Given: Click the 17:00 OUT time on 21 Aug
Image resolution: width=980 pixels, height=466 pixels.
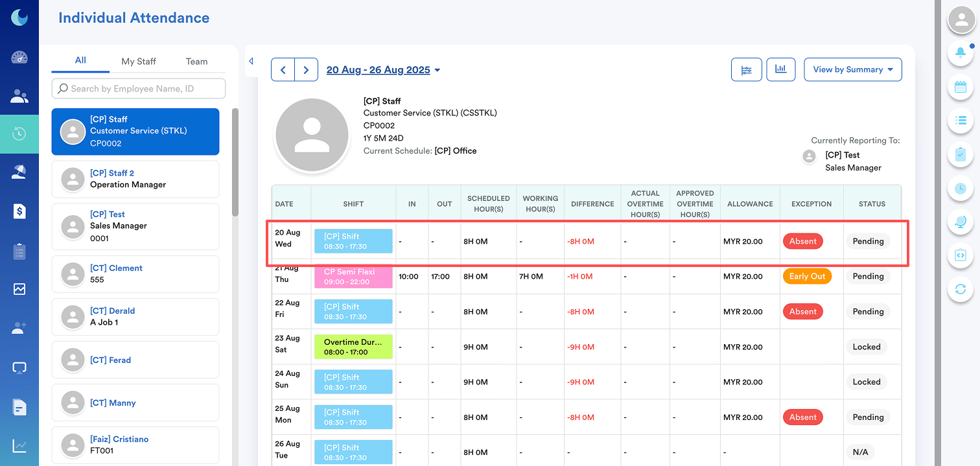Looking at the screenshot, I should pos(441,277).
